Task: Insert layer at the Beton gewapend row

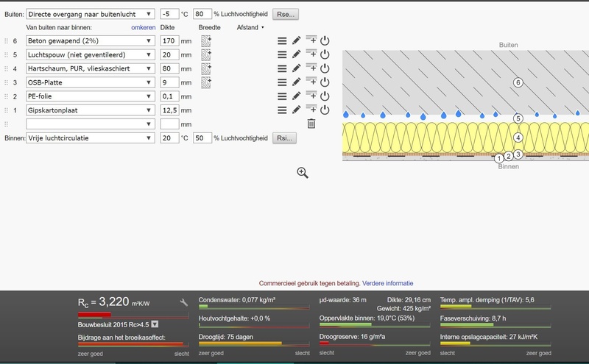Action: 311,40
